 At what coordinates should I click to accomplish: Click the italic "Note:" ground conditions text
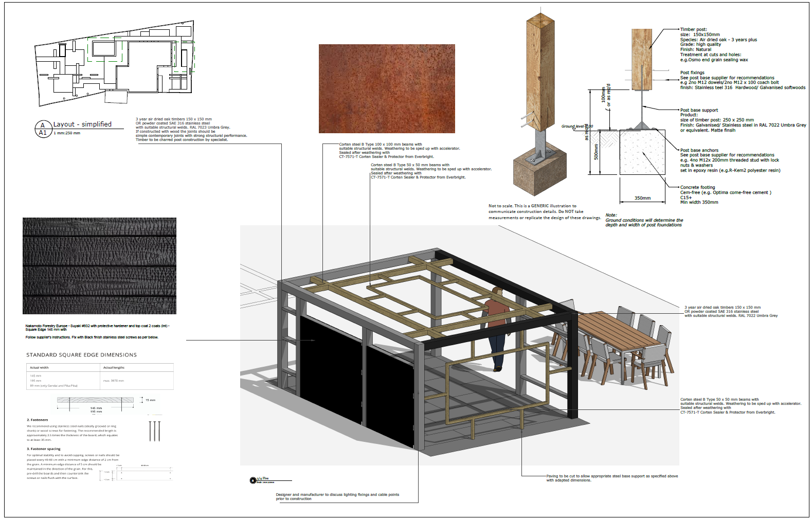click(x=644, y=220)
